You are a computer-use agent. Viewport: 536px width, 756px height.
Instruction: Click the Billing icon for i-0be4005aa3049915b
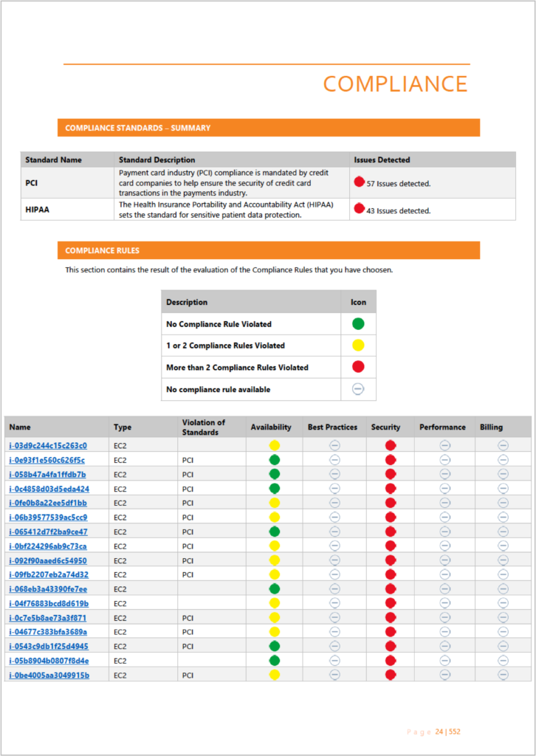(504, 675)
